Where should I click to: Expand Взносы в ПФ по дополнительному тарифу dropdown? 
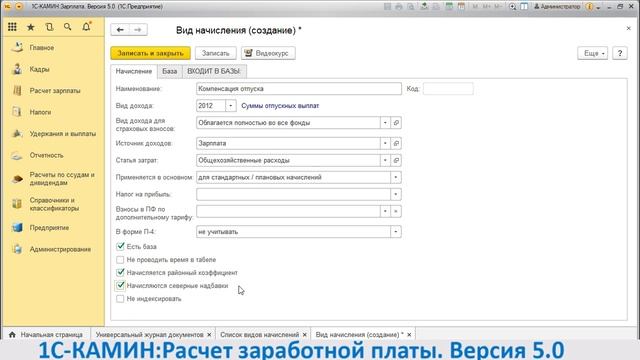[x=385, y=211]
